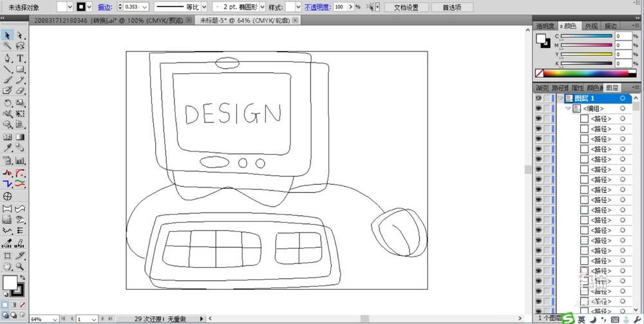
Task: Hide layer 图层 1 with eye icon
Action: 538,99
